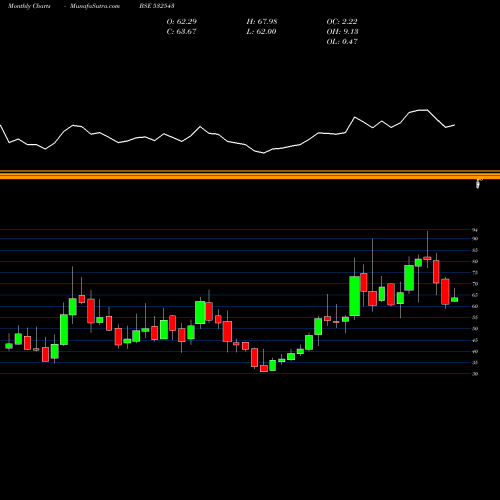Click the low value L: 62.00
This screenshot has width=500, height=500.
(261, 32)
